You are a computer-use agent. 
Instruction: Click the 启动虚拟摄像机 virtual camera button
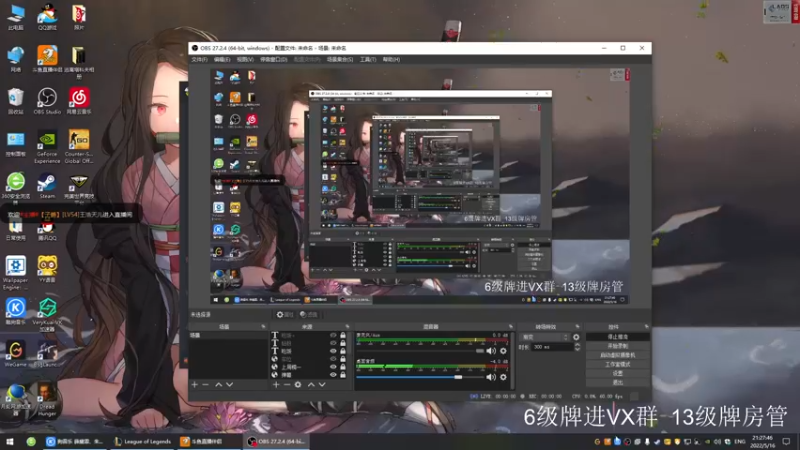617,355
